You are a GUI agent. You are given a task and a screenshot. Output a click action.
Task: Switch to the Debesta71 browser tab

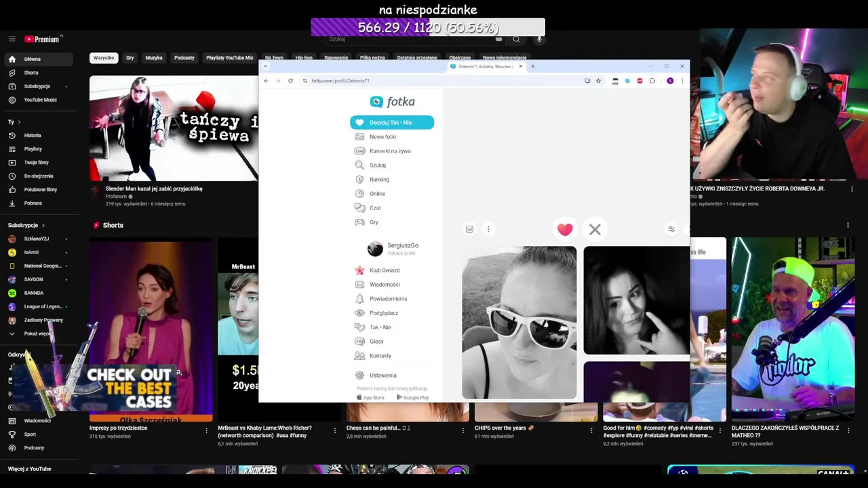[x=485, y=66]
